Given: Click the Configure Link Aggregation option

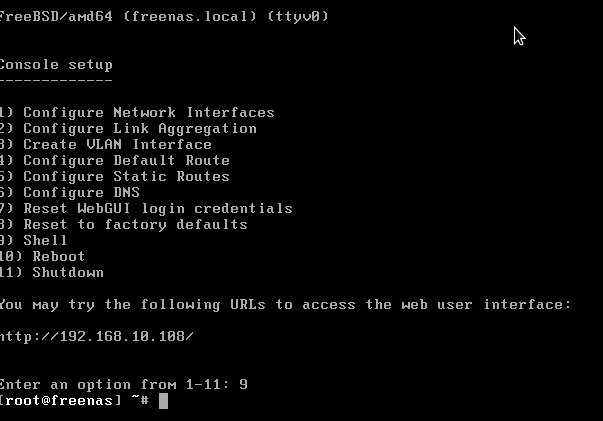Looking at the screenshot, I should [x=128, y=129].
